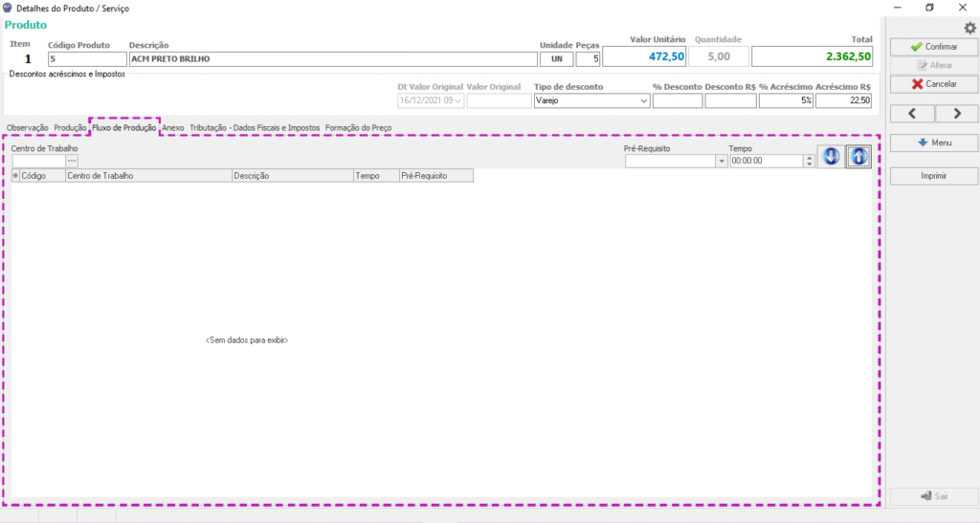Click the blue up-arrow move button

point(858,157)
